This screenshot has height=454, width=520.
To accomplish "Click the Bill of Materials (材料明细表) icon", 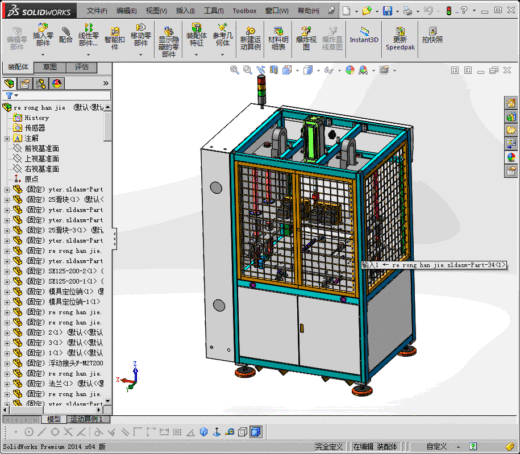I will (x=278, y=38).
